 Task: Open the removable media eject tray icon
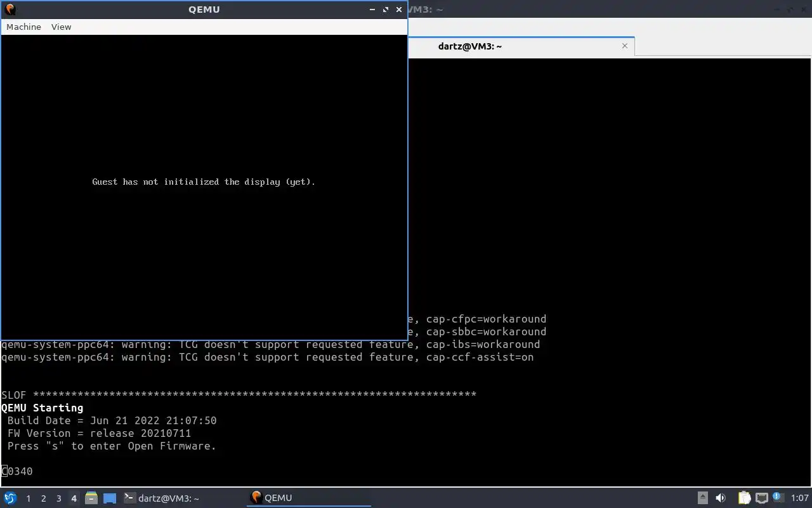(703, 498)
